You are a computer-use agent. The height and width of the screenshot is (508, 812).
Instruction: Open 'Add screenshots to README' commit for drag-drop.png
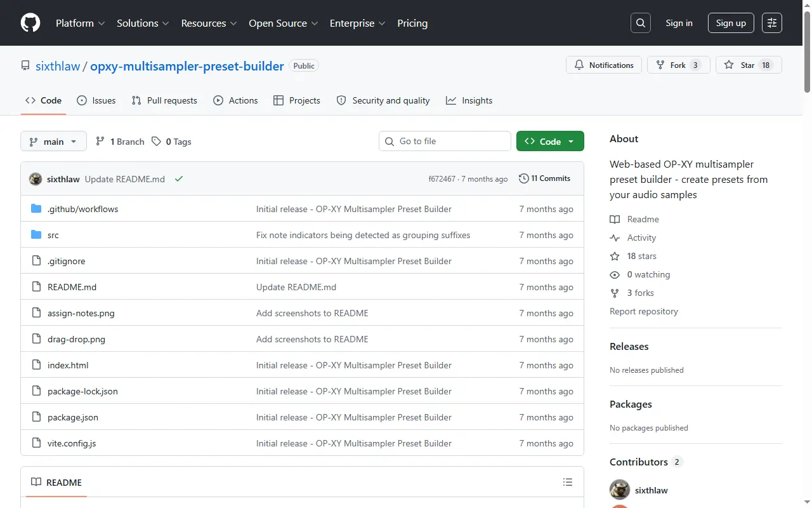coord(312,339)
